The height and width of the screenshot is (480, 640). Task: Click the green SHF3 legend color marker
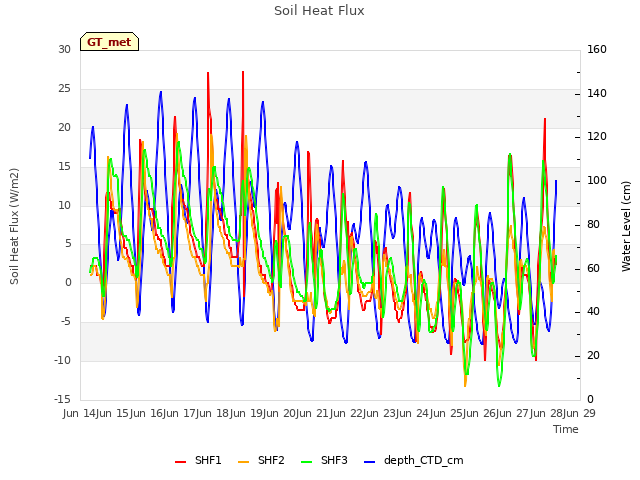(x=307, y=462)
